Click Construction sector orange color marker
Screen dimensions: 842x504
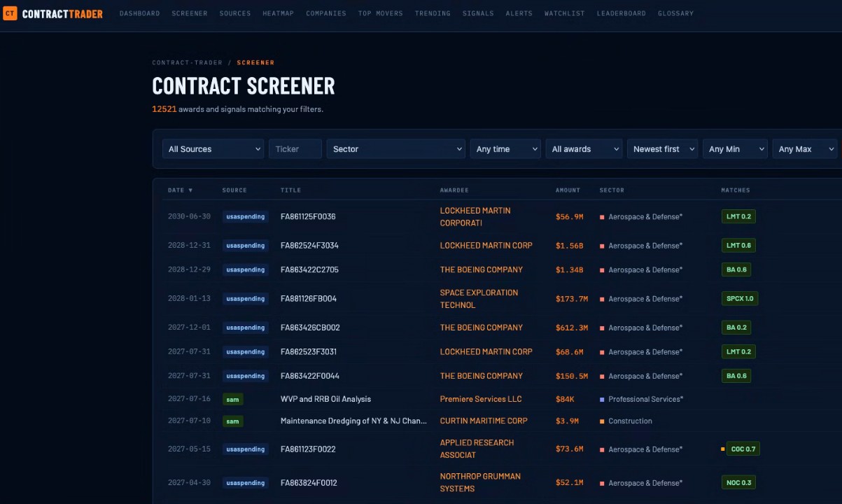[602, 421]
